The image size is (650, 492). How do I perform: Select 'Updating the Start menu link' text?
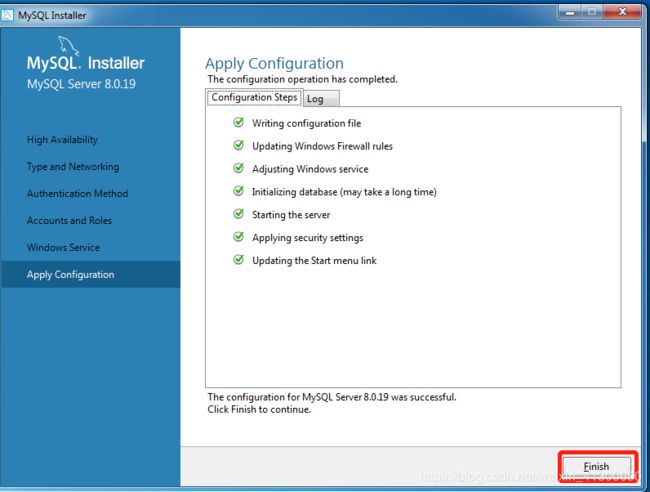pyautogui.click(x=314, y=260)
